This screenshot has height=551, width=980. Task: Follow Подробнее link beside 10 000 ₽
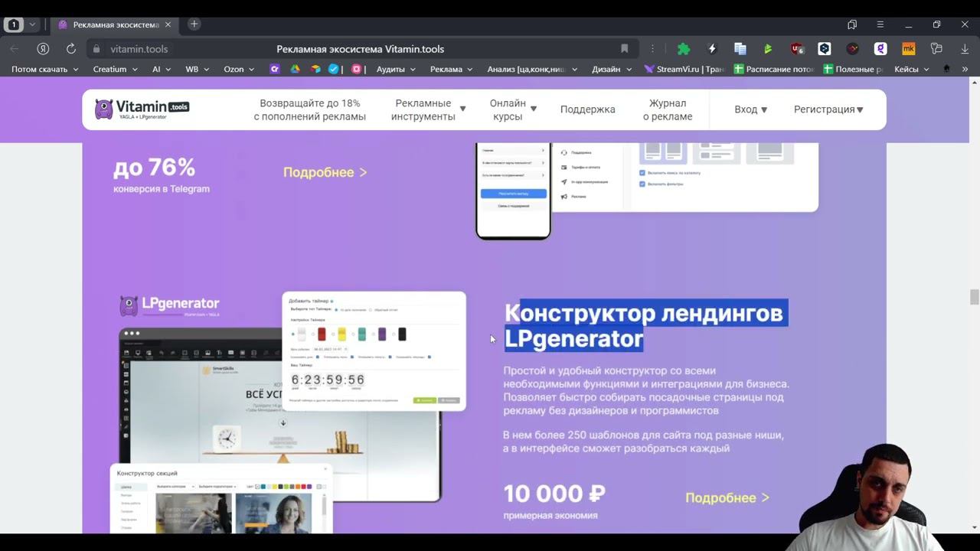click(x=727, y=498)
